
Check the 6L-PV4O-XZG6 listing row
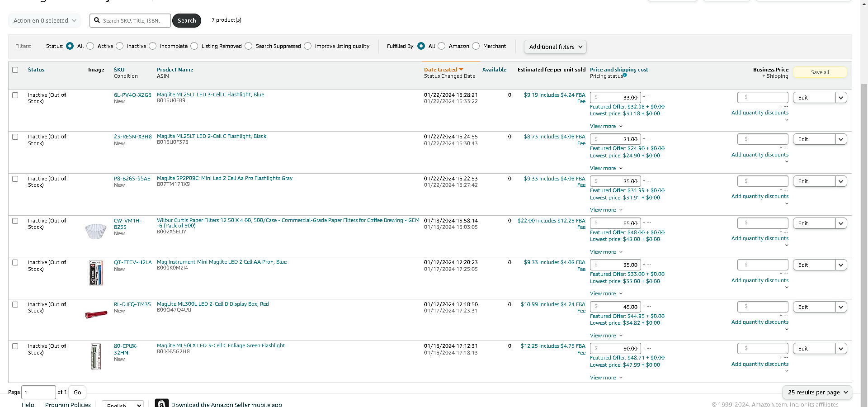[15, 95]
